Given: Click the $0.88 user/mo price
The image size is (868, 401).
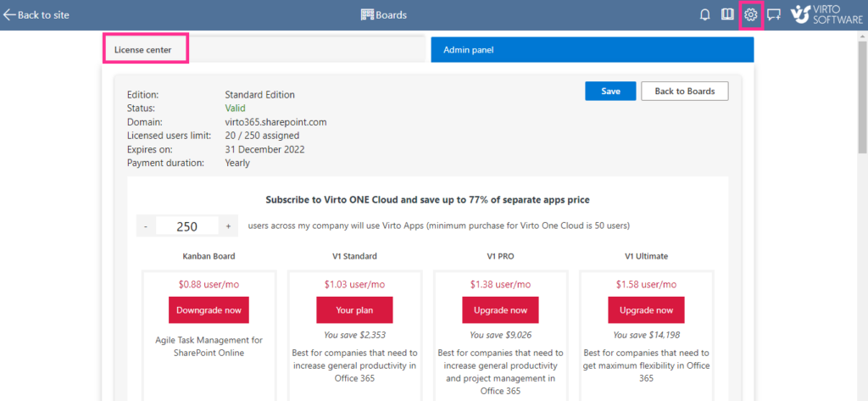Looking at the screenshot, I should 209,285.
